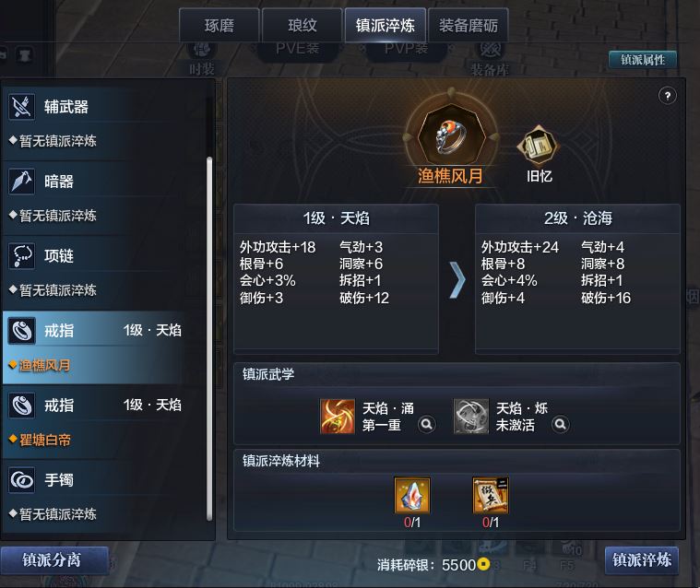Click the arrow between level panels
This screenshot has width=700, height=588.
click(x=457, y=280)
